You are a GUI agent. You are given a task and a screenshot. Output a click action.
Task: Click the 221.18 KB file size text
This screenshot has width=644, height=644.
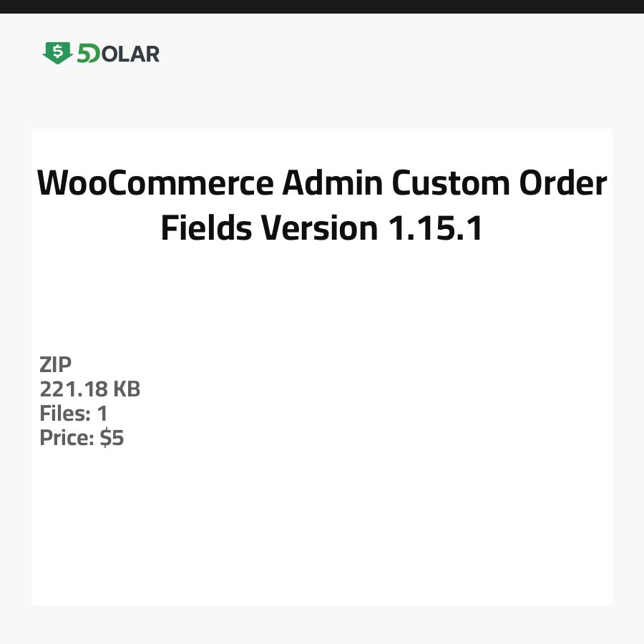coord(90,389)
